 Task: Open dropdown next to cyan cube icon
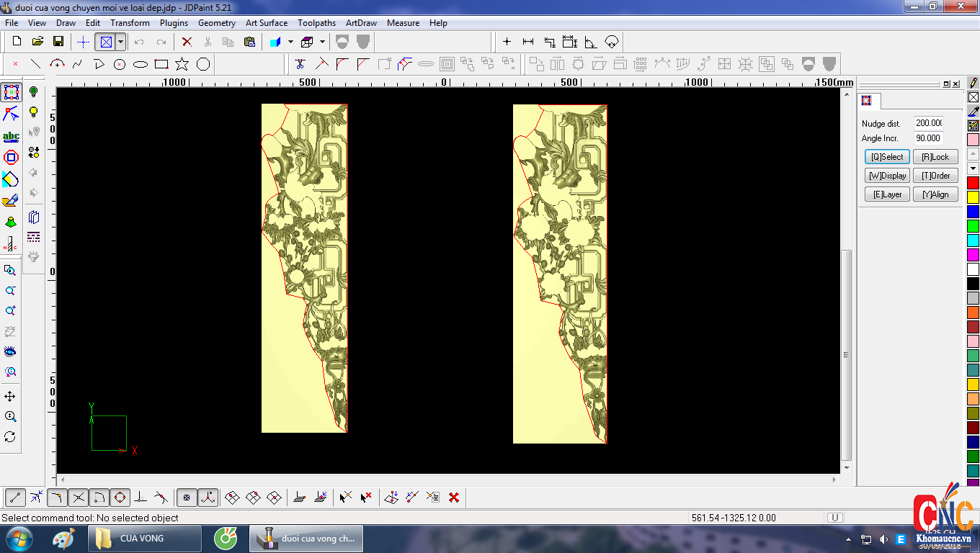pyautogui.click(x=290, y=42)
